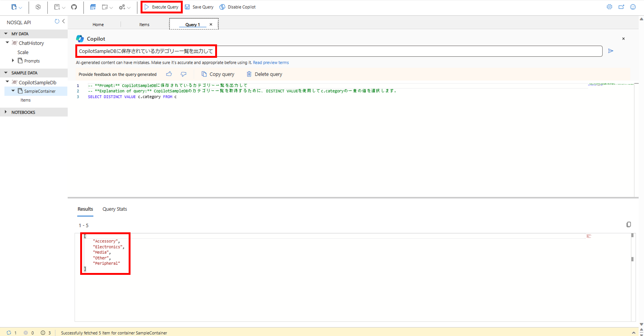Click the "Peripheral" result value
The image size is (644, 336).
click(x=106, y=263)
